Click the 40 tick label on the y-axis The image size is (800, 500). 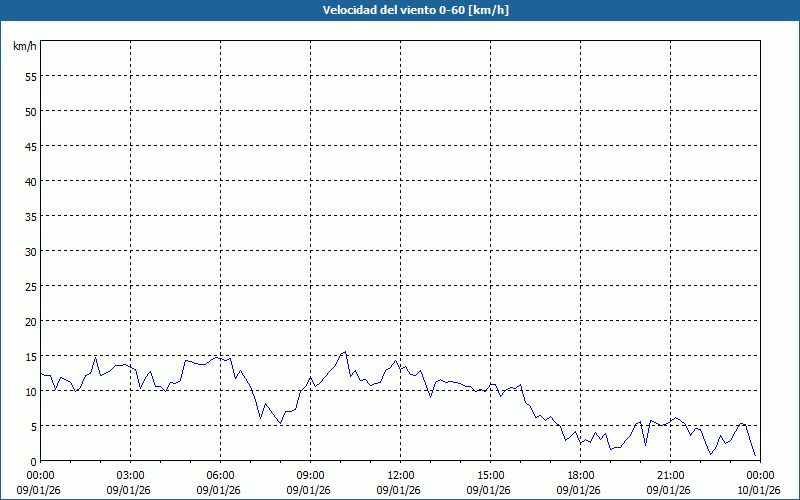[31, 181]
